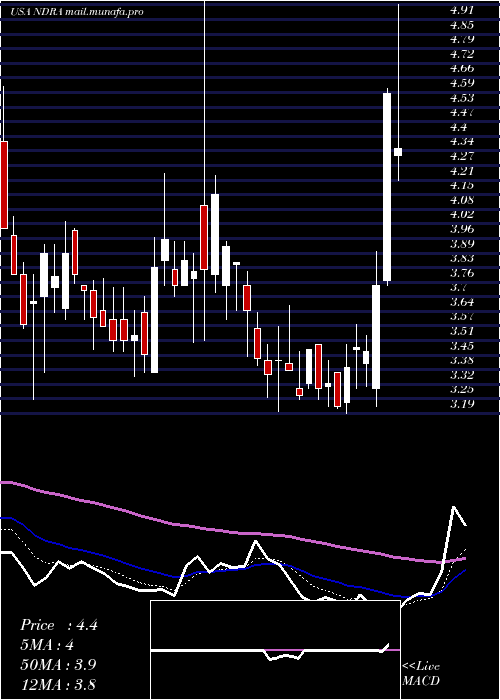Select the 3.38 price axis label

(x=461, y=360)
